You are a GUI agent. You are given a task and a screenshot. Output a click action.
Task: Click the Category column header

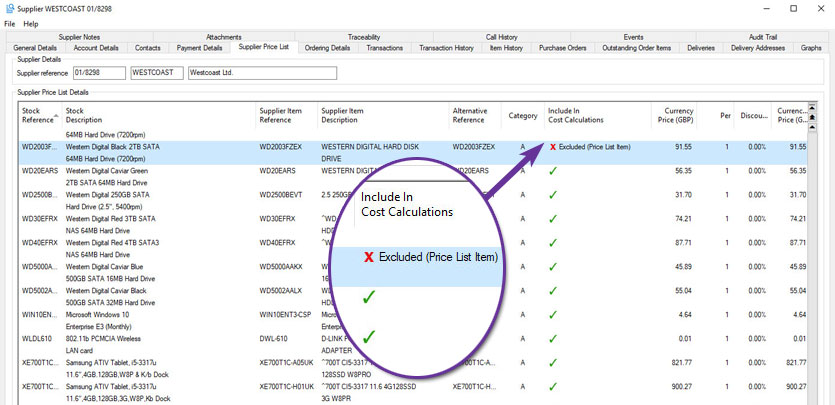point(522,115)
